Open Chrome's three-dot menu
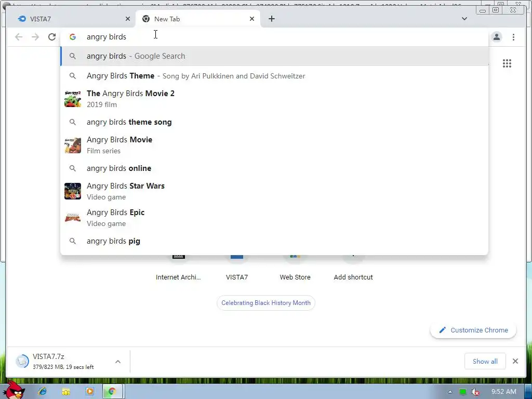 pyautogui.click(x=513, y=37)
